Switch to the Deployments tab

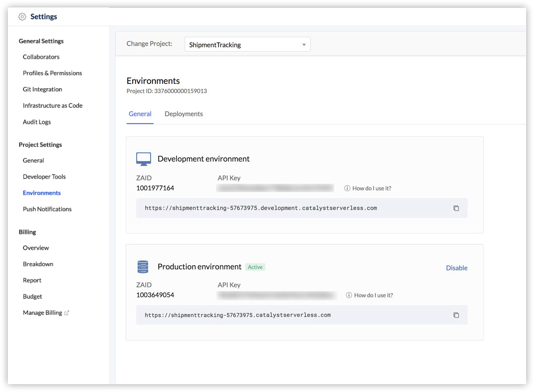click(x=184, y=114)
